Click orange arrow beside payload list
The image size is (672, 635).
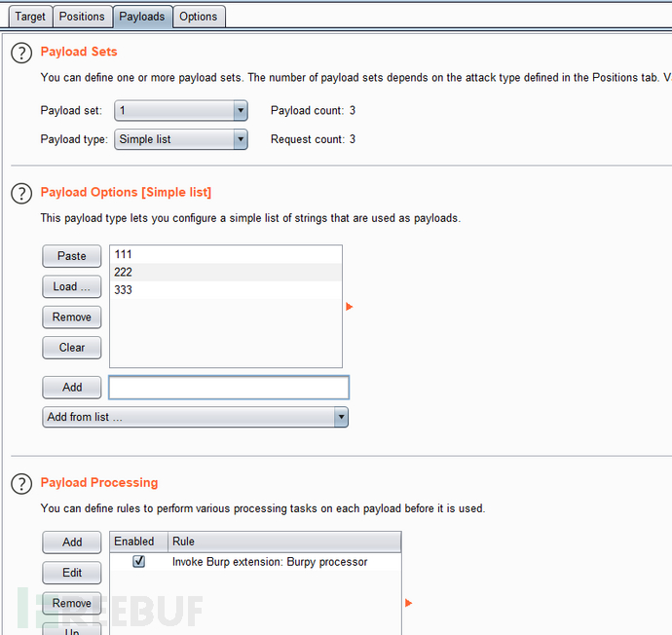350,307
